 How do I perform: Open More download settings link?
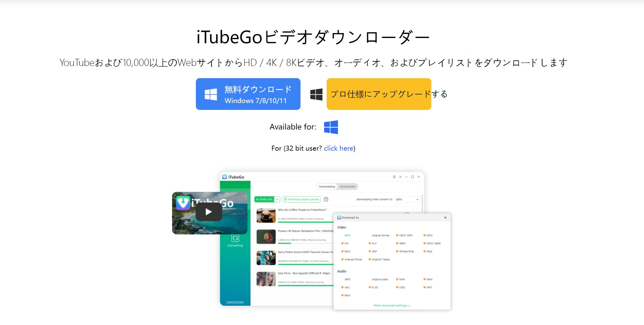click(x=392, y=306)
